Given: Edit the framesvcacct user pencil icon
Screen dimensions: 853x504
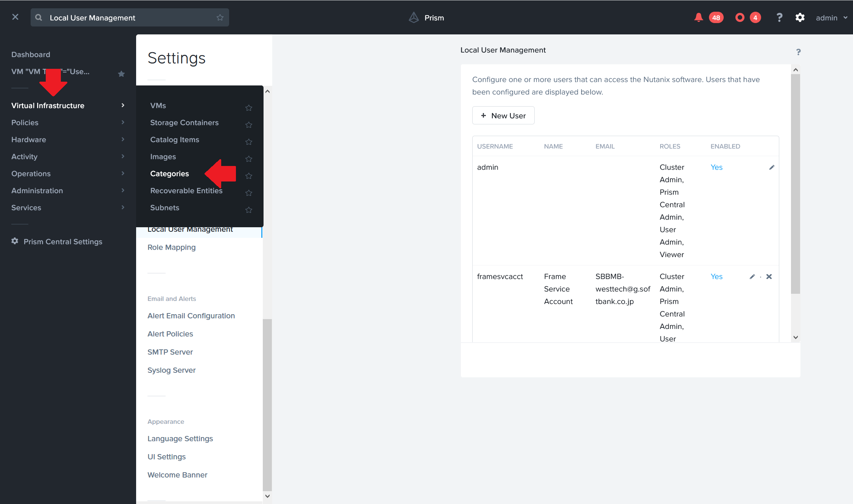Looking at the screenshot, I should [x=752, y=276].
